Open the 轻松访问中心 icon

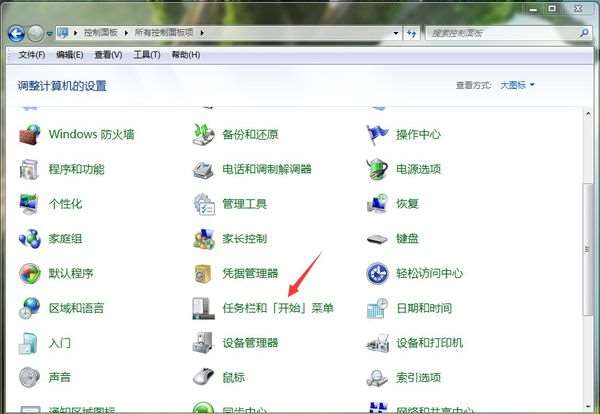(x=377, y=273)
